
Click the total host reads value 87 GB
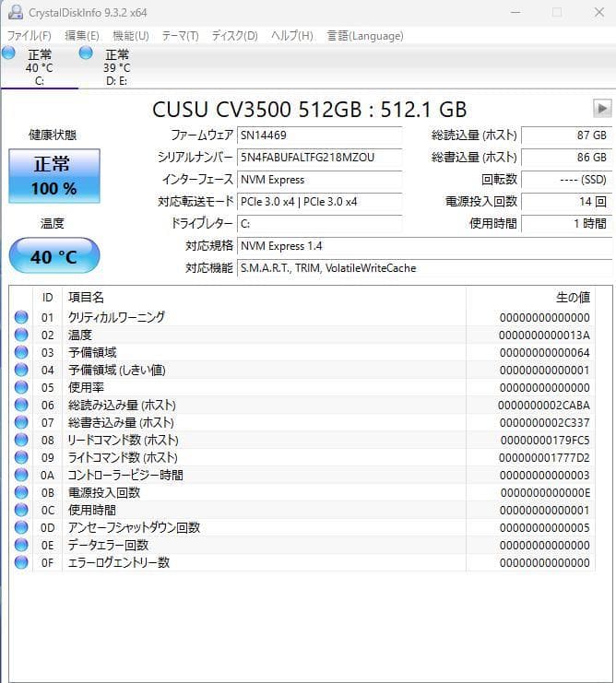(x=566, y=135)
